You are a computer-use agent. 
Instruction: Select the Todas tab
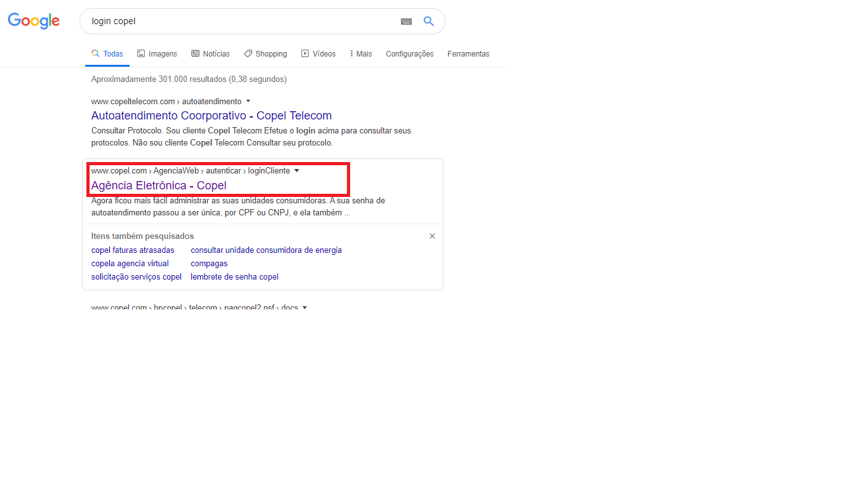[107, 54]
